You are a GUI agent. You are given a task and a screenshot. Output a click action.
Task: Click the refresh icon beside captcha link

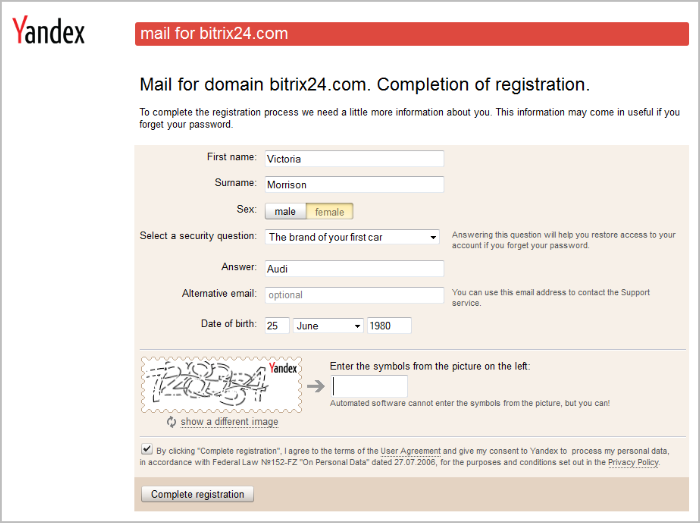(x=172, y=422)
